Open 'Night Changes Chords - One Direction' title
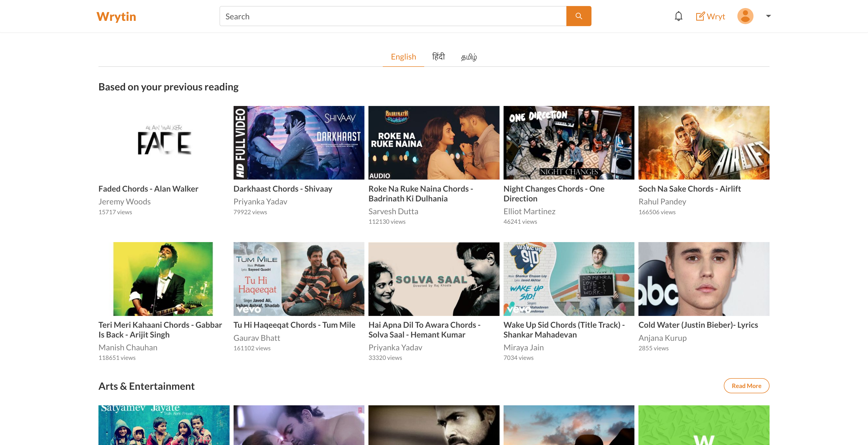This screenshot has width=868, height=445. pyautogui.click(x=554, y=194)
